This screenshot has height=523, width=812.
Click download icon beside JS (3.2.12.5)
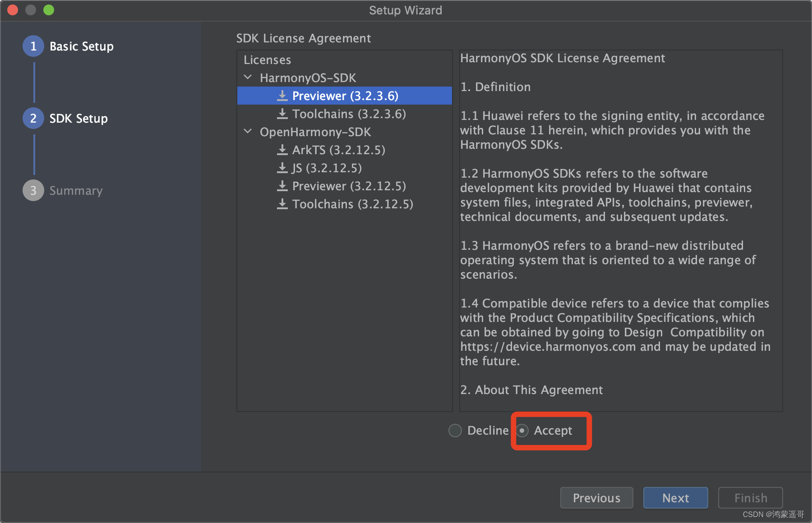coord(282,168)
